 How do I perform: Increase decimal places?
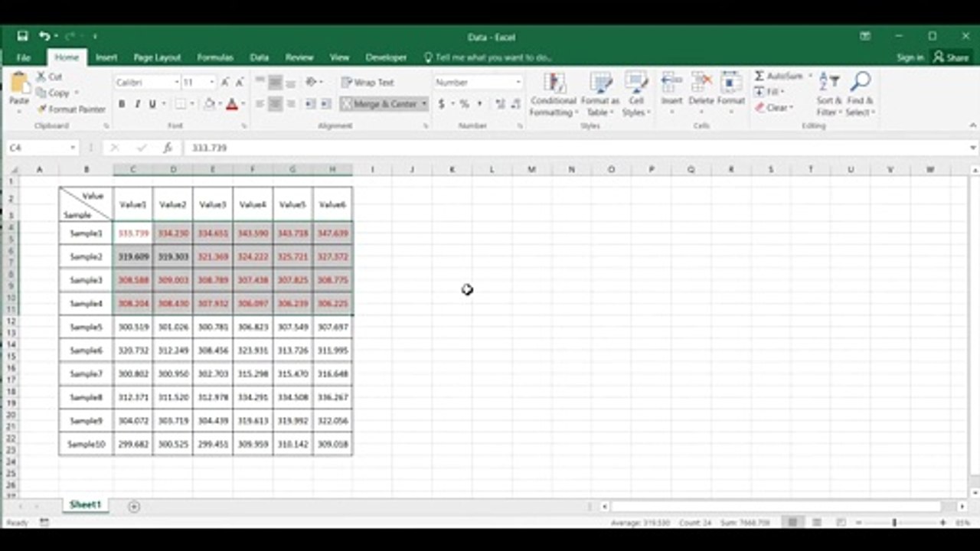(499, 103)
